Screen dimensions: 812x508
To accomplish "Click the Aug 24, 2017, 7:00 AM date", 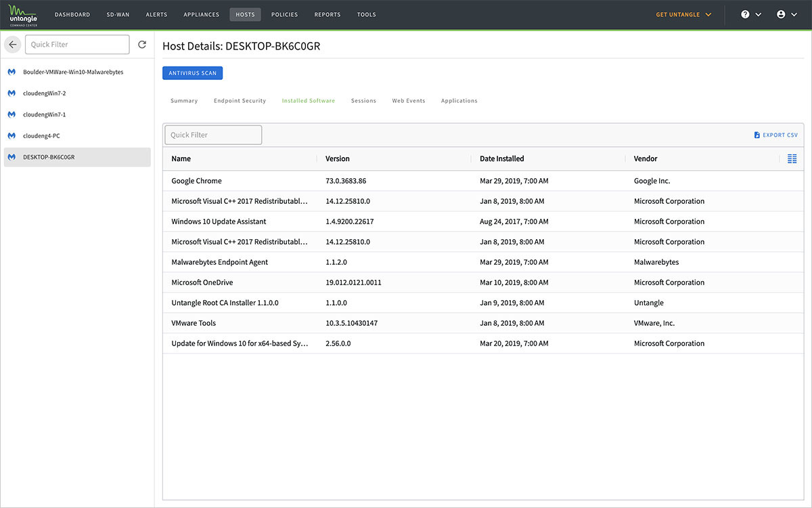I will pyautogui.click(x=514, y=221).
